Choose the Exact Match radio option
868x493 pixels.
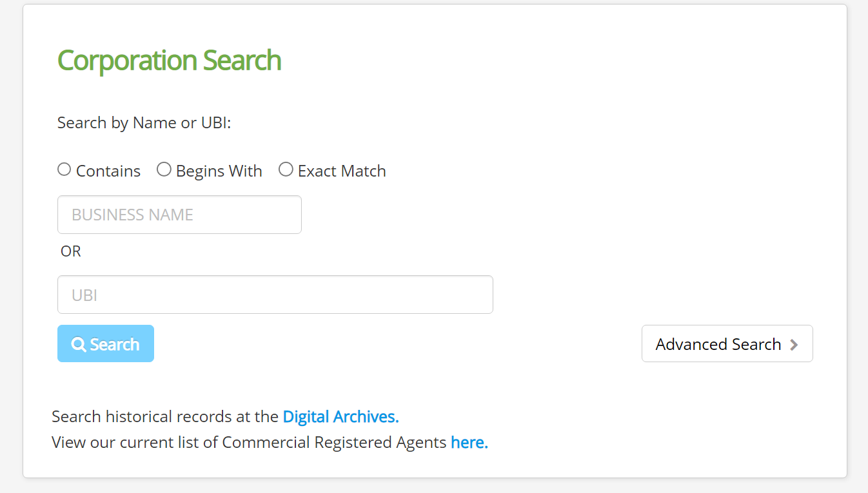[286, 169]
